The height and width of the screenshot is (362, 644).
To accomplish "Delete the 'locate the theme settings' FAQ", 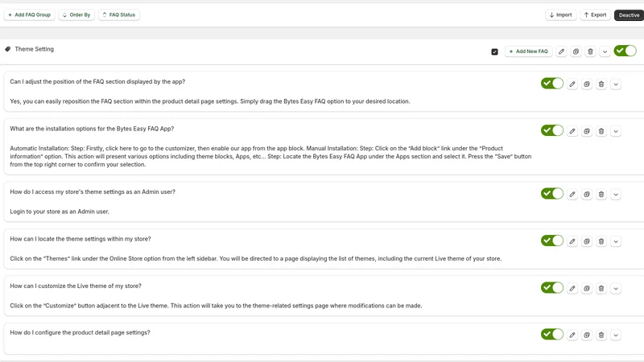I will point(601,241).
